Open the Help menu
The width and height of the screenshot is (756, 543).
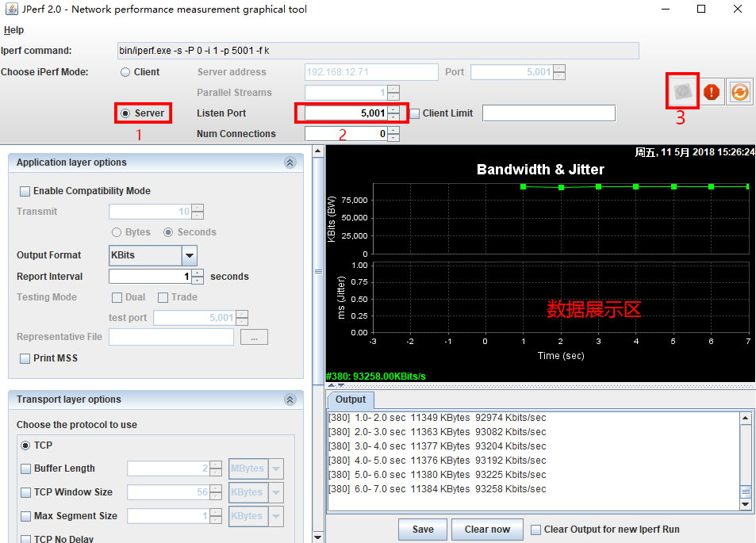13,30
